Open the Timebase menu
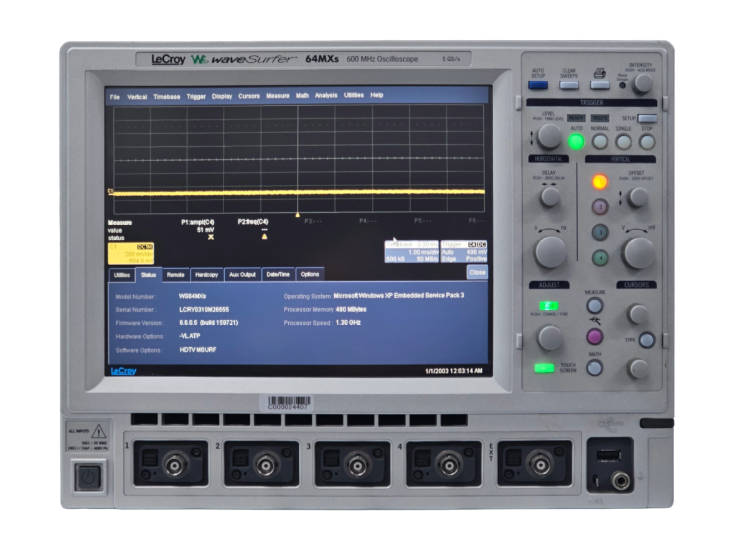Screen dimensions: 747x560 [x=167, y=96]
